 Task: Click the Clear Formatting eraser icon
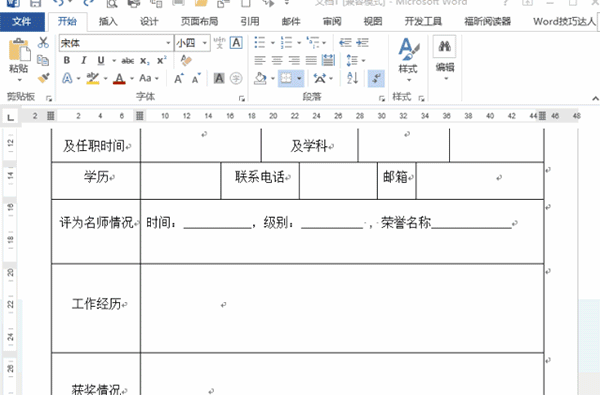[186, 60]
